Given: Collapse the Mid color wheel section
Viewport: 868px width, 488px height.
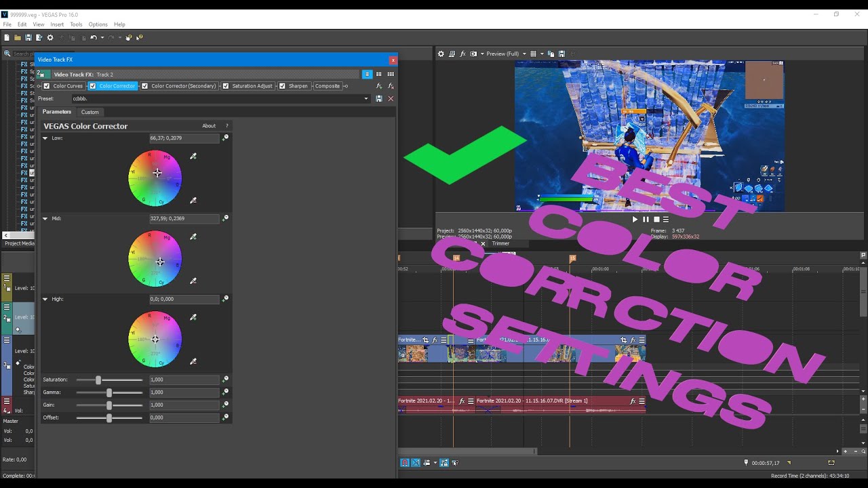Looking at the screenshot, I should [45, 219].
